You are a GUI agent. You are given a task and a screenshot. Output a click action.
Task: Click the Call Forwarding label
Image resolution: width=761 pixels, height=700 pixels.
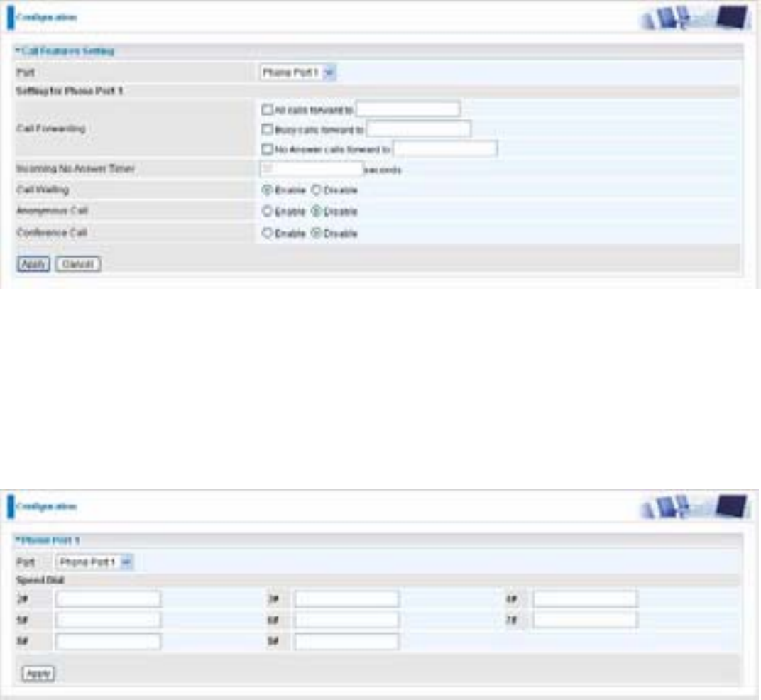click(x=51, y=128)
